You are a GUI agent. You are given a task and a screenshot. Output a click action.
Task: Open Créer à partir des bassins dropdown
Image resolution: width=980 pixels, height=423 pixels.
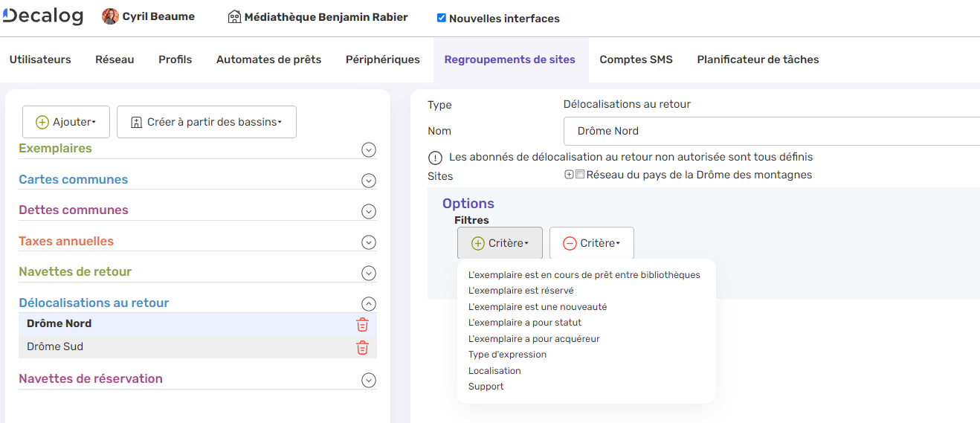pyautogui.click(x=206, y=122)
